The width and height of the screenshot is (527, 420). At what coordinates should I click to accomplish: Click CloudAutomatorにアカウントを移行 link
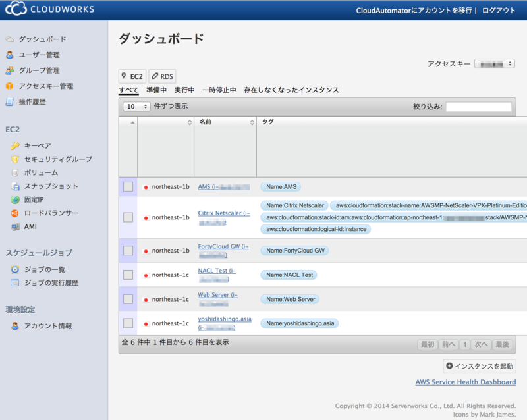click(414, 11)
